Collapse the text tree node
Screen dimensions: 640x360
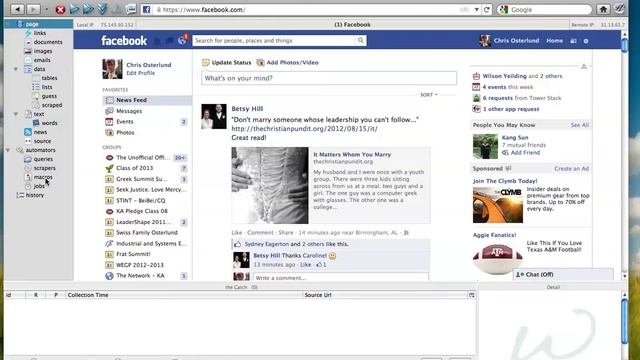coord(16,114)
